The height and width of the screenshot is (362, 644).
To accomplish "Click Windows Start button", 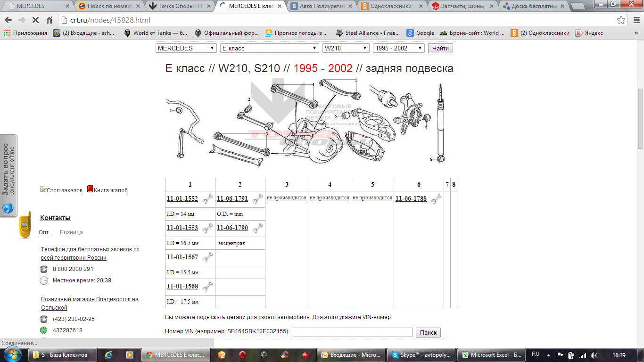I will 12,354.
